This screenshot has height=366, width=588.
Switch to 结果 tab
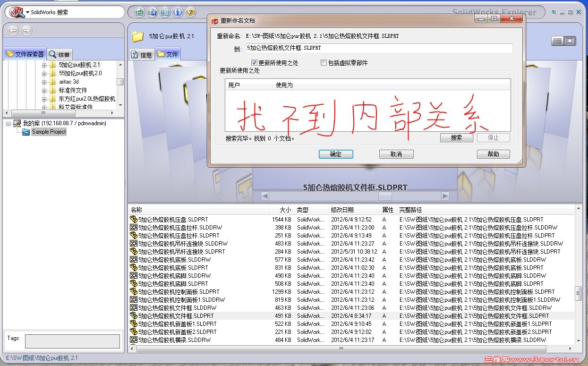click(x=60, y=55)
